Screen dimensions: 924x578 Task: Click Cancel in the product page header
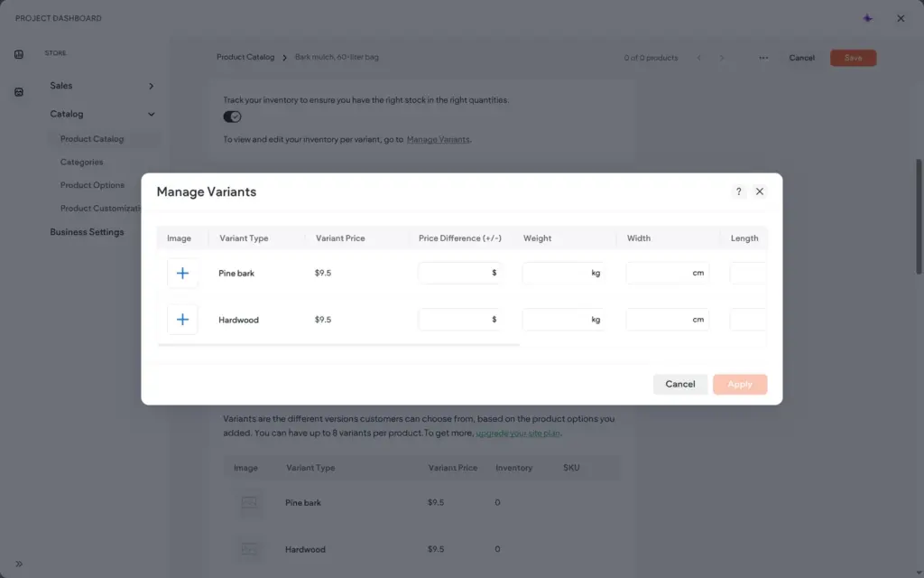(x=801, y=58)
